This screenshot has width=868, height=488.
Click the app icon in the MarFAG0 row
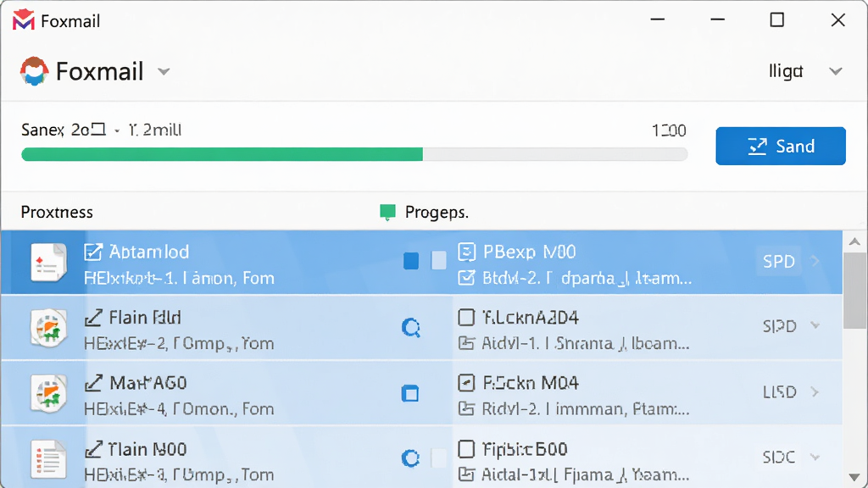pyautogui.click(x=48, y=393)
